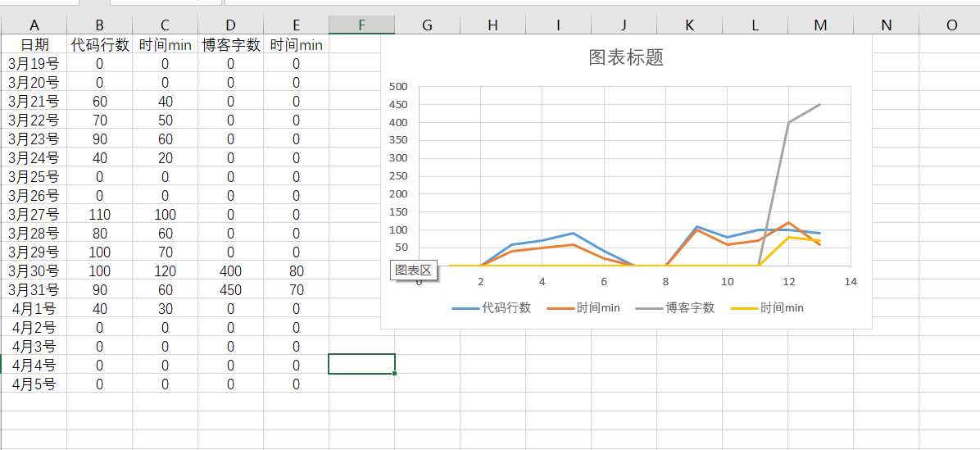This screenshot has height=450, width=980.
Task: Select the 4月3号 date cell
Action: point(34,346)
